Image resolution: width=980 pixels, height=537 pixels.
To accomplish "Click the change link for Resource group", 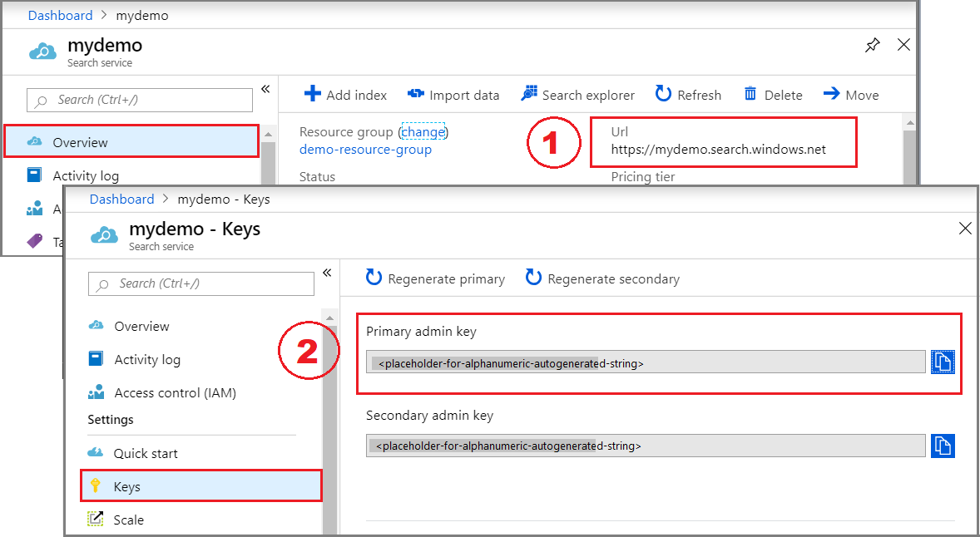I will click(423, 131).
